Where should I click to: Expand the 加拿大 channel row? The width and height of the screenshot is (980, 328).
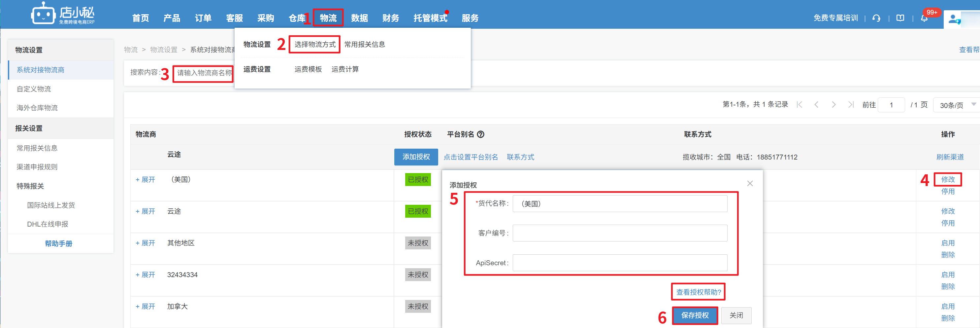pyautogui.click(x=145, y=306)
